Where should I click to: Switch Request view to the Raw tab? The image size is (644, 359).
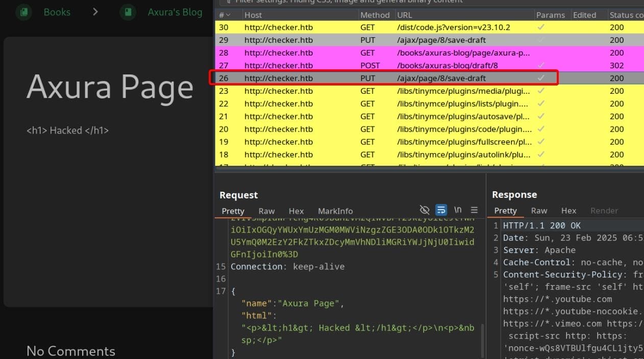tap(266, 211)
